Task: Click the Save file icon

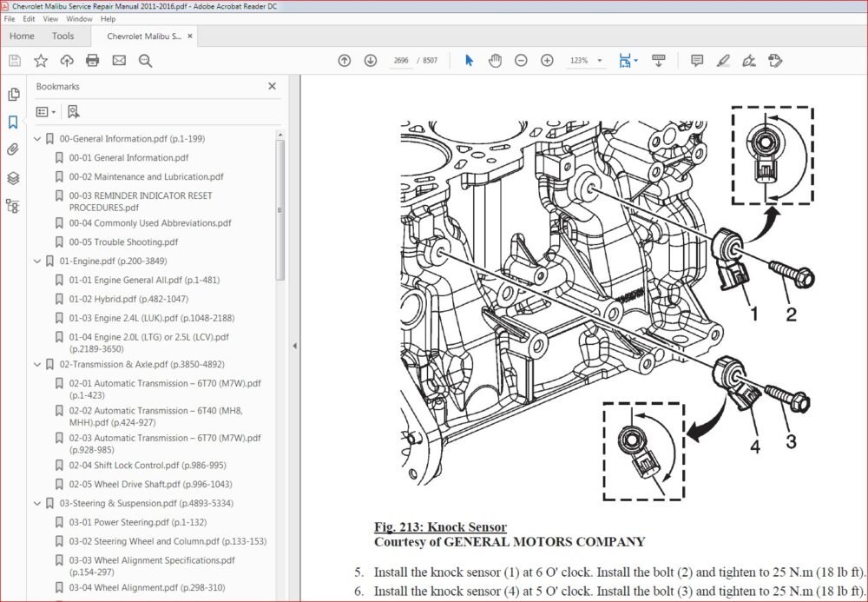Action: 15,60
